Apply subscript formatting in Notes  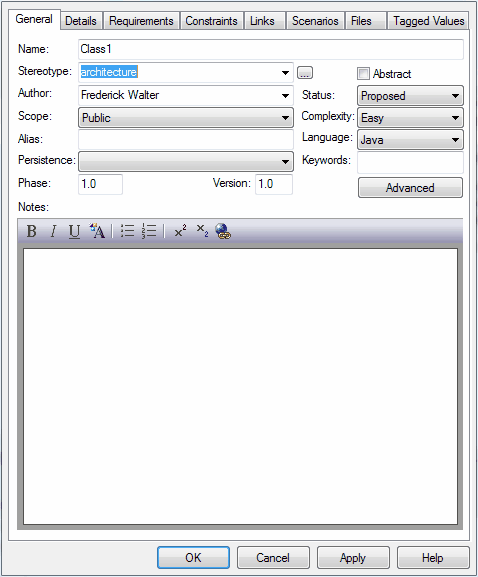[202, 231]
